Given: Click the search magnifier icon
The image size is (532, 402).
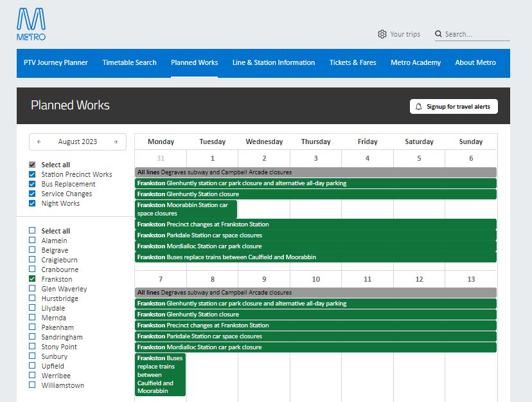Looking at the screenshot, I should (x=438, y=34).
